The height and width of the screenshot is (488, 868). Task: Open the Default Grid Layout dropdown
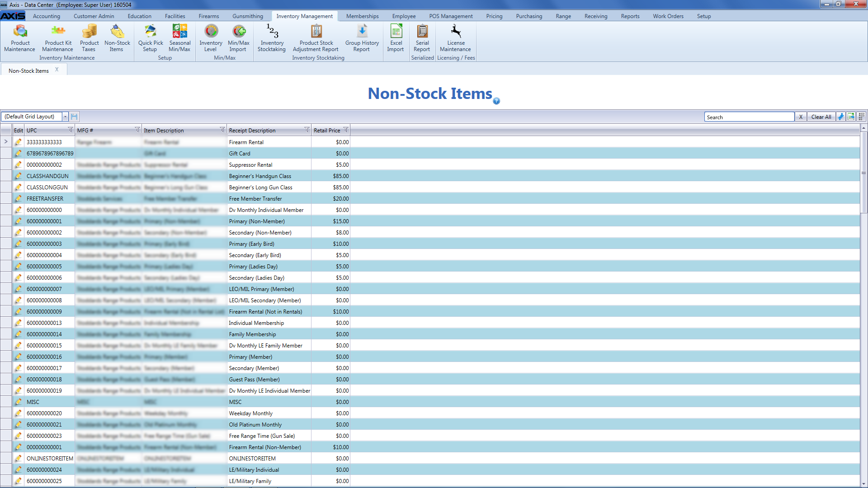click(x=65, y=117)
